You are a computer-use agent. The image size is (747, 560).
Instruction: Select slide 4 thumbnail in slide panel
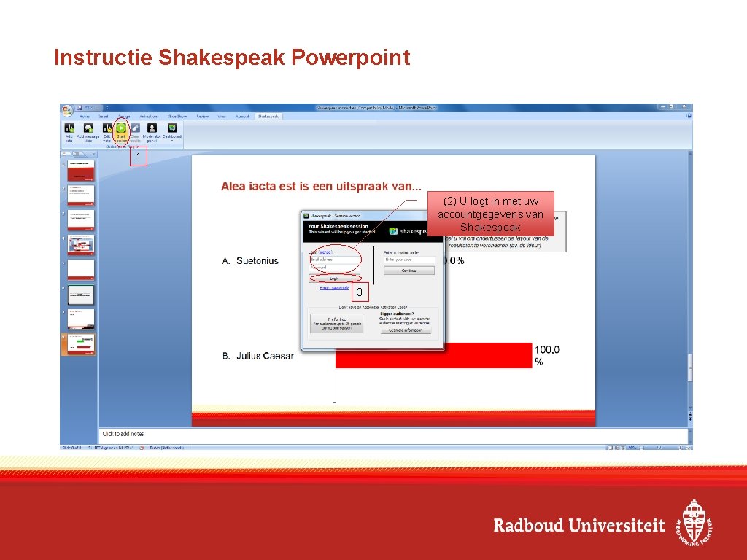click(x=81, y=245)
